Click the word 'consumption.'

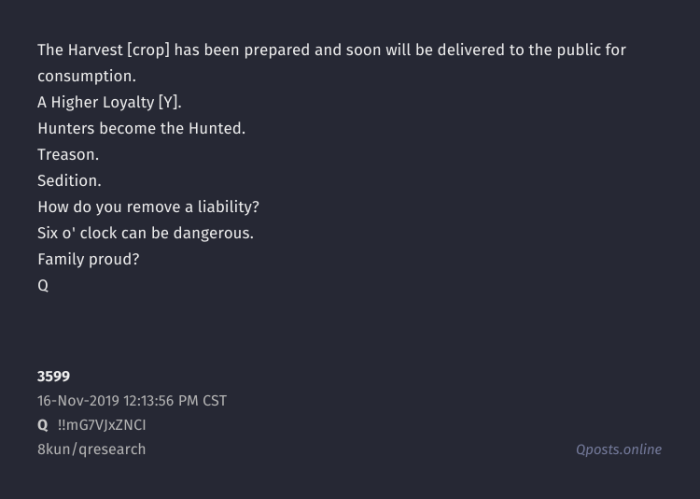coord(86,76)
